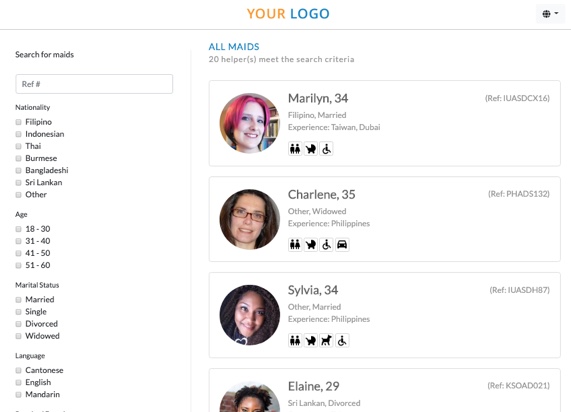Open Marilyn, 34 profile name

tap(318, 98)
